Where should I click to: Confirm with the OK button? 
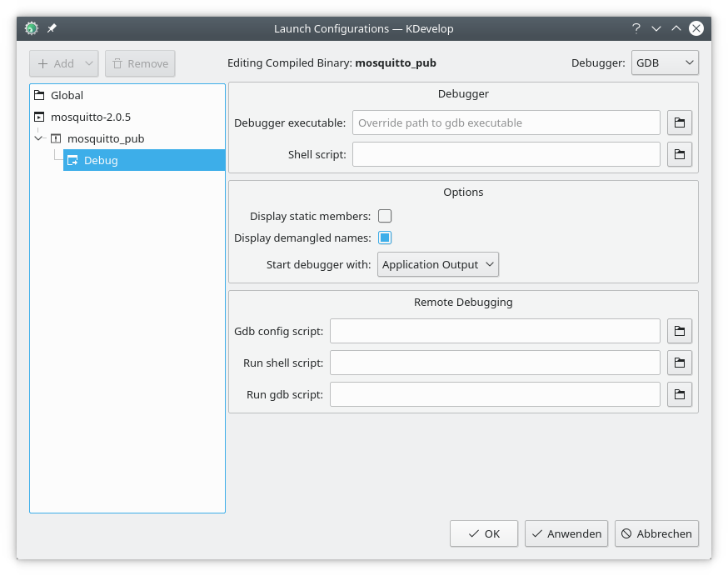tap(484, 533)
